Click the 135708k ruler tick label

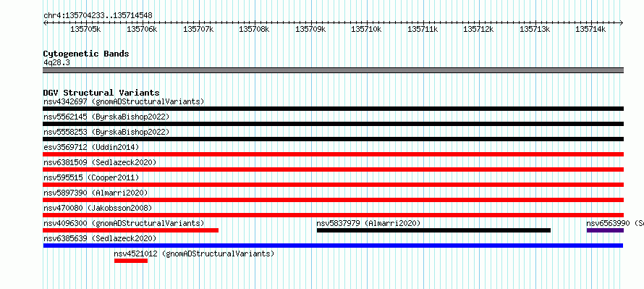[254, 29]
